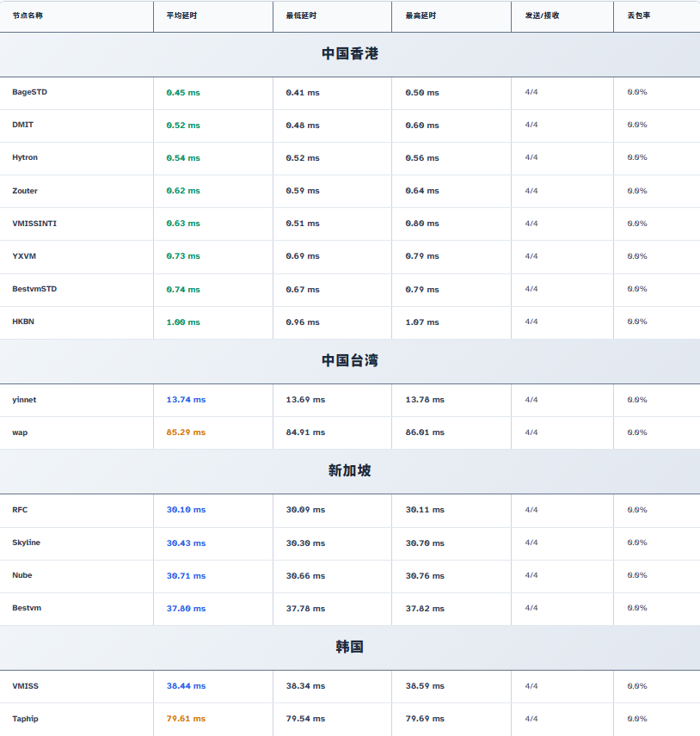Click the VMISSINTI node name
The width and height of the screenshot is (700, 736).
tap(34, 224)
